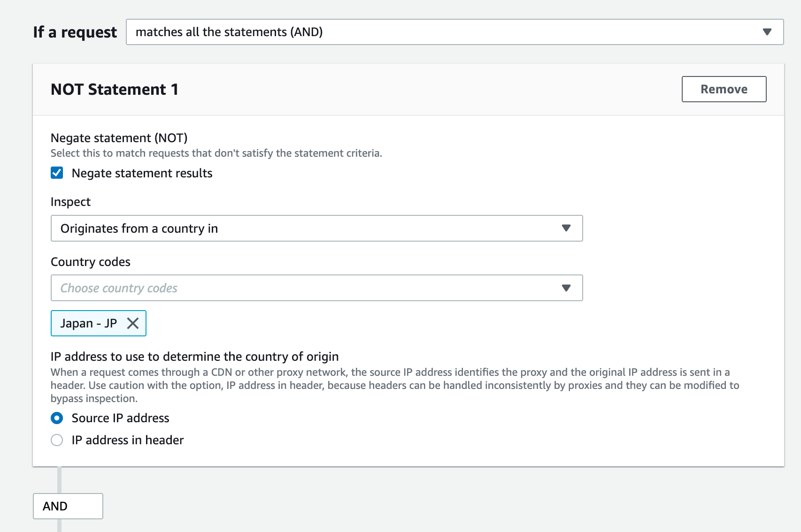Click the 'Negate statement (NOT)' label
The height and width of the screenshot is (532, 801).
pos(119,138)
